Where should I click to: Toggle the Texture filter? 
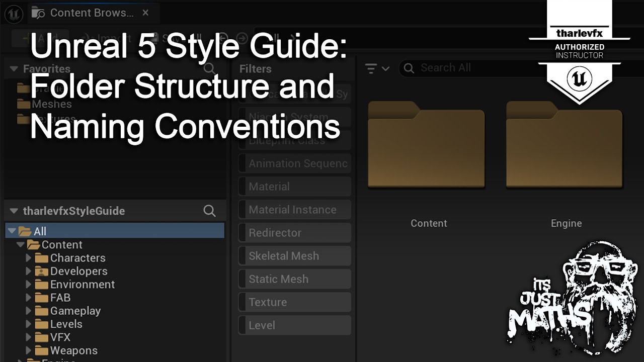[x=294, y=302]
